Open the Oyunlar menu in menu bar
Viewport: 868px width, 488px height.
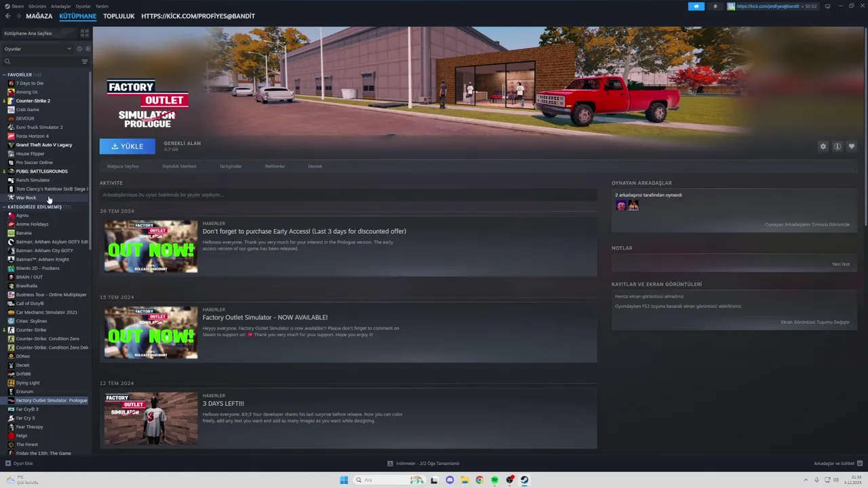[x=83, y=6]
